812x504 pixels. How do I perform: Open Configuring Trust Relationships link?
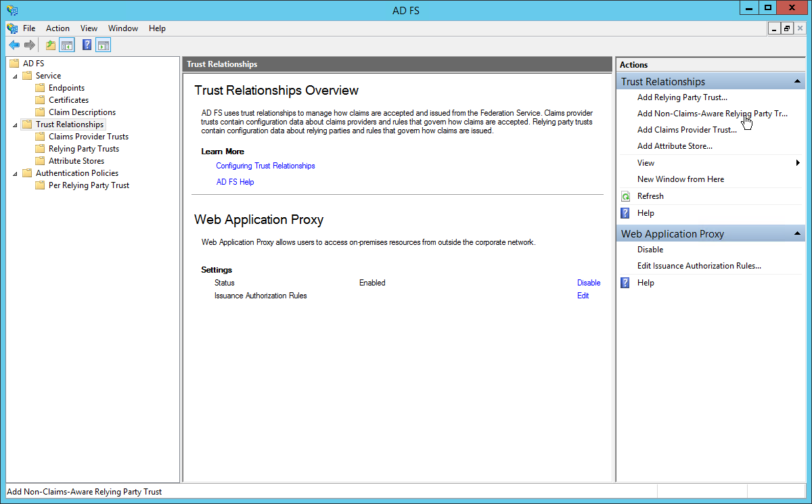[x=265, y=166]
